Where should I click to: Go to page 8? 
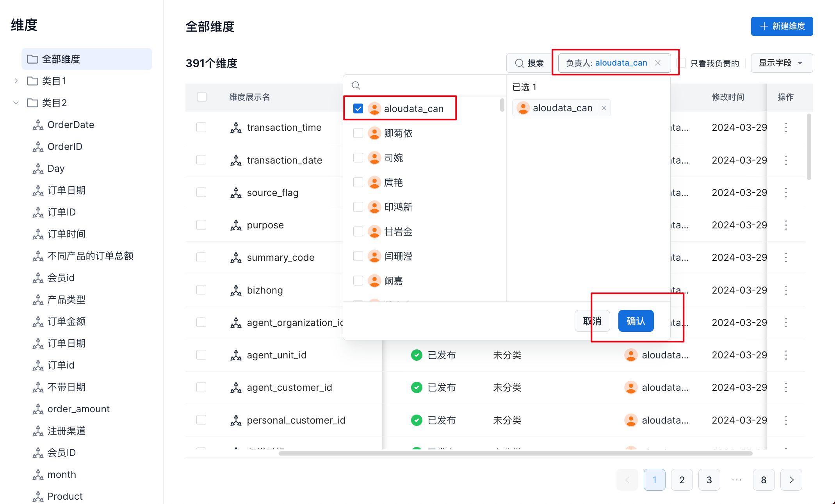(764, 480)
